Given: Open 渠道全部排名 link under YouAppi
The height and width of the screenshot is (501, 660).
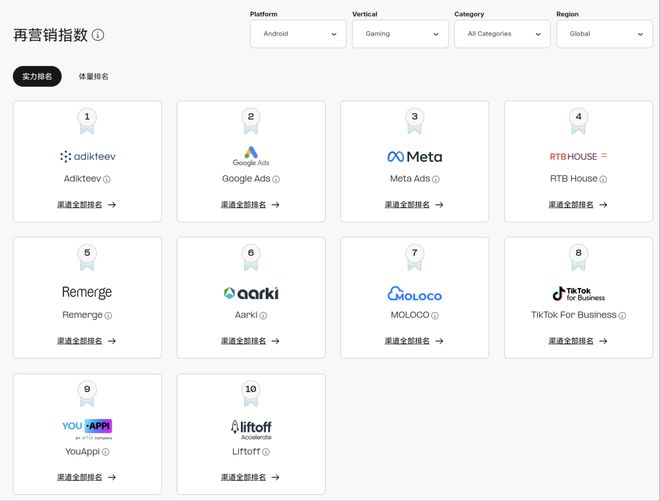Looking at the screenshot, I should coord(86,478).
